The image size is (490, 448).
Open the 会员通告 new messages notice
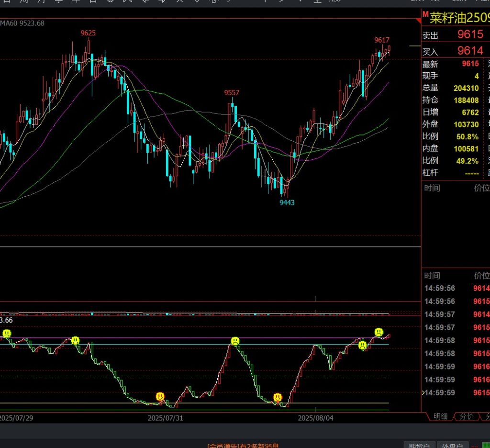(x=243, y=446)
